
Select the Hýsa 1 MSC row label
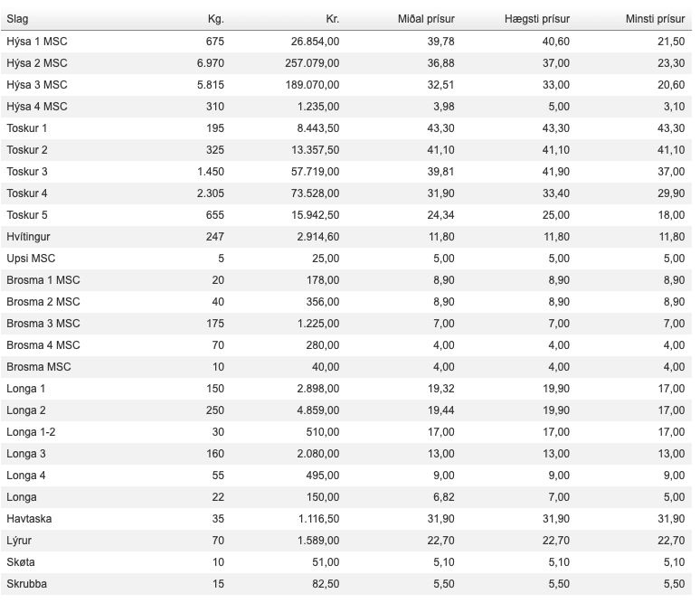tap(36, 42)
